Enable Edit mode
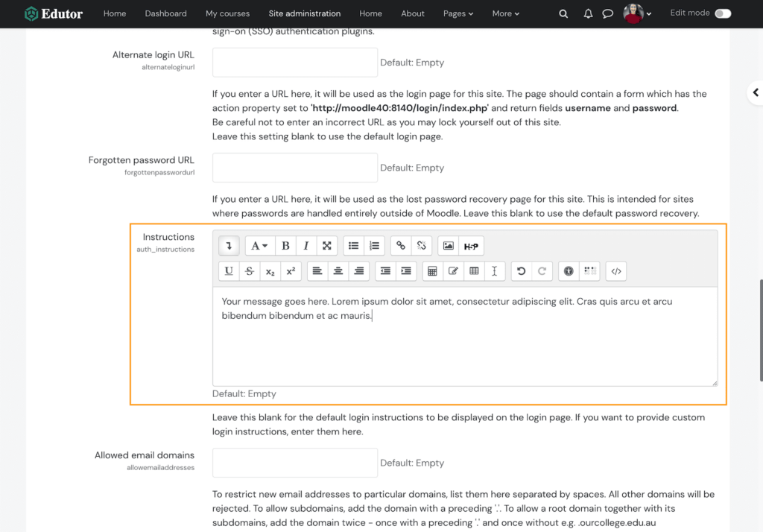Screen dimensions: 763x532 [x=722, y=13]
